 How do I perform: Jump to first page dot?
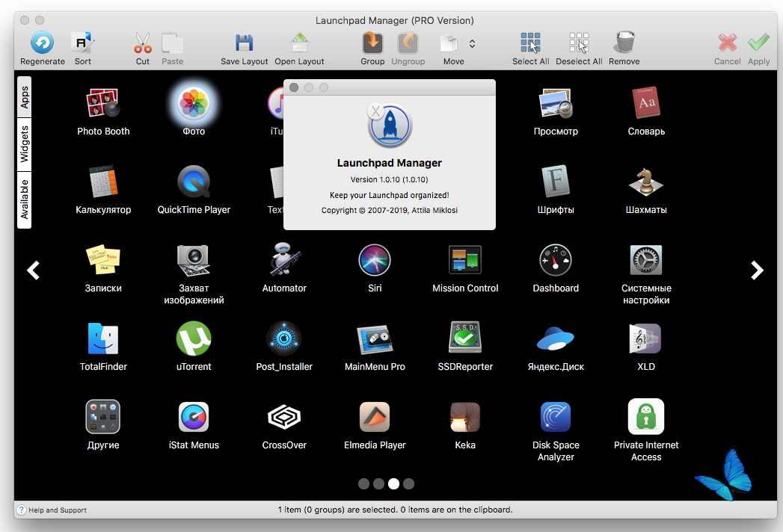click(363, 483)
